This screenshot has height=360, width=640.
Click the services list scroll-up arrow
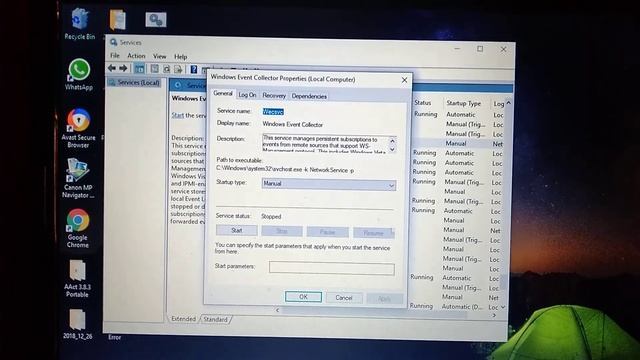[x=508, y=103]
